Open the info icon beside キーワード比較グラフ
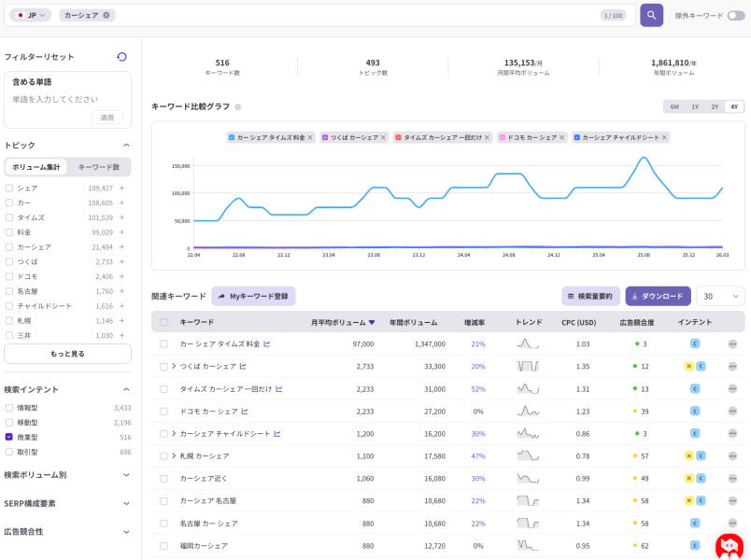This screenshot has height=560, width=751. [x=238, y=106]
